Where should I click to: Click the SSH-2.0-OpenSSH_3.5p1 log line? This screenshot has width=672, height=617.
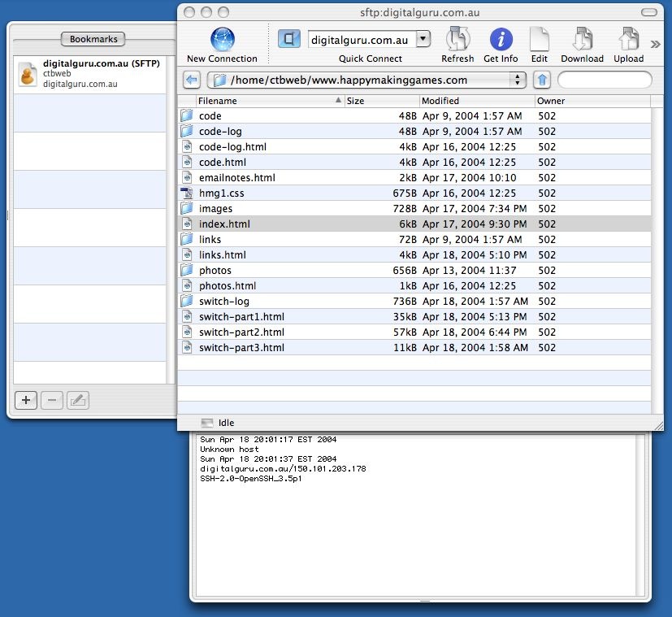point(251,478)
